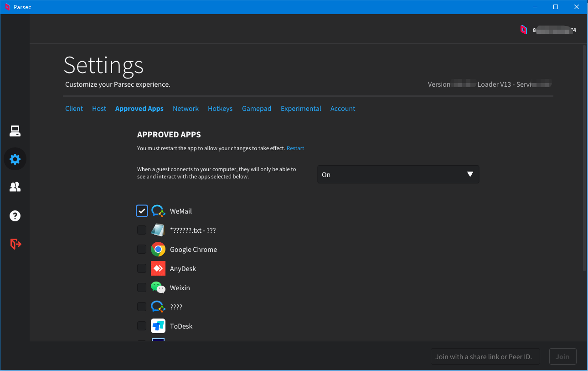
Task: Open the Help question mark icon
Action: coord(15,216)
